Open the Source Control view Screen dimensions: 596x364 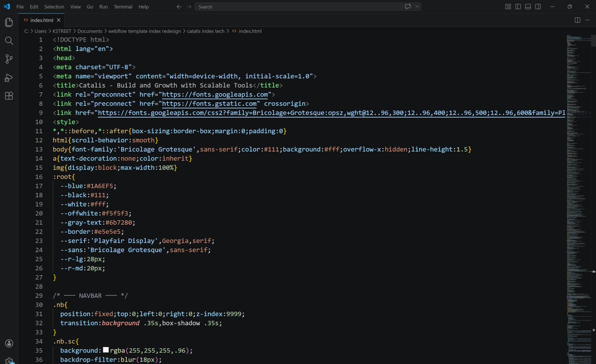point(8,59)
